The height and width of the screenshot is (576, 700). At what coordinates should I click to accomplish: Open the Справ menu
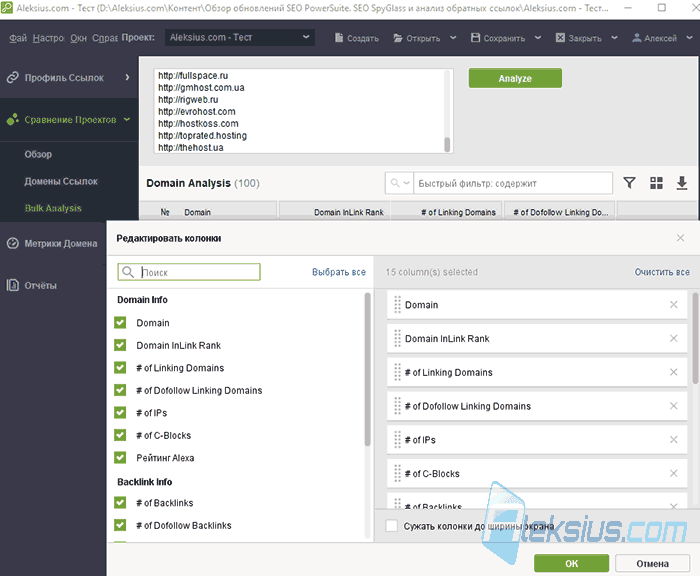[105, 38]
